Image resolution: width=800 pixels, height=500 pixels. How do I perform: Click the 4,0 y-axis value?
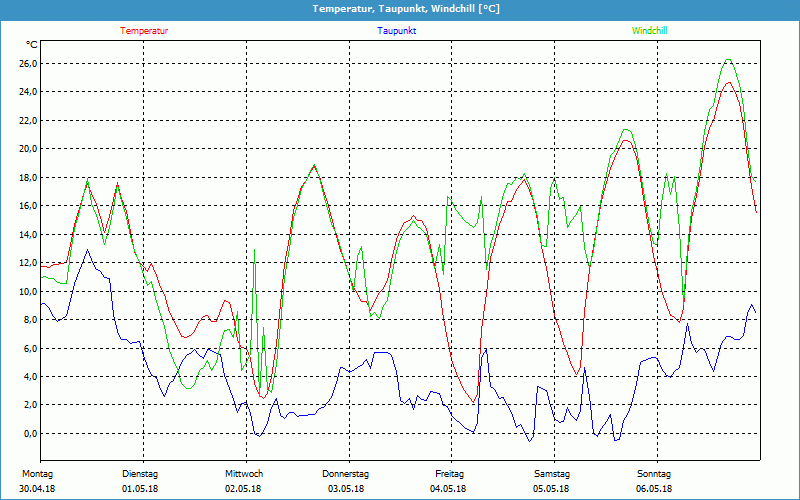pos(30,376)
